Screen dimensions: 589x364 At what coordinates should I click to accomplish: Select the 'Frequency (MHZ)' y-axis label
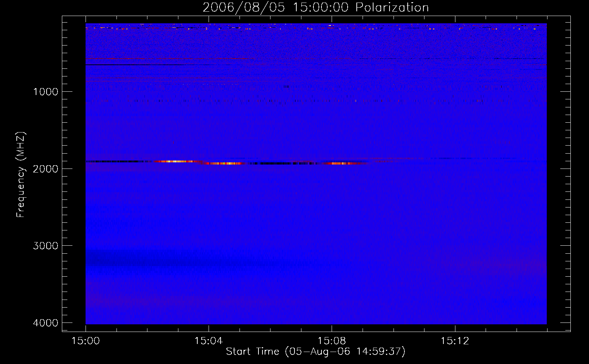pos(21,175)
